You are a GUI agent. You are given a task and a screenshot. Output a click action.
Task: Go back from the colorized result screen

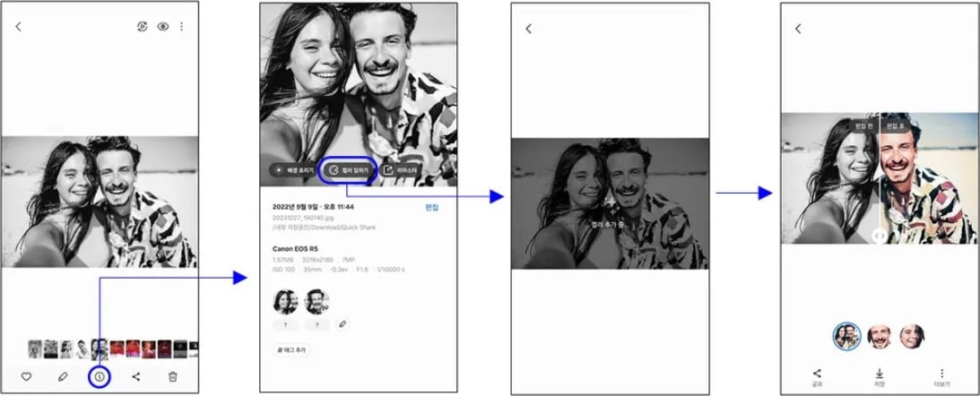798,29
